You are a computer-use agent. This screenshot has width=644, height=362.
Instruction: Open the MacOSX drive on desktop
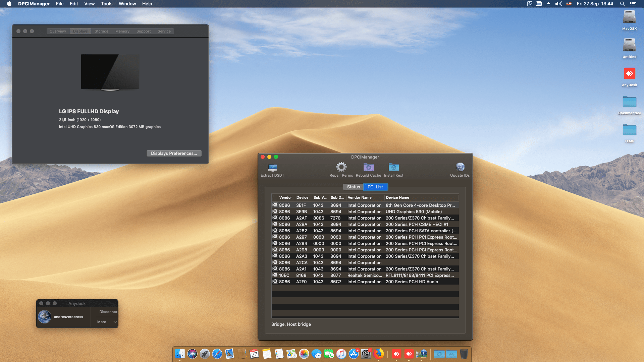pyautogui.click(x=629, y=20)
